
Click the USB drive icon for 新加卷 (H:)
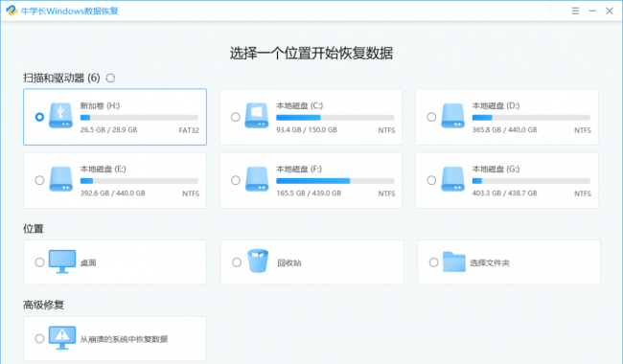pos(60,116)
